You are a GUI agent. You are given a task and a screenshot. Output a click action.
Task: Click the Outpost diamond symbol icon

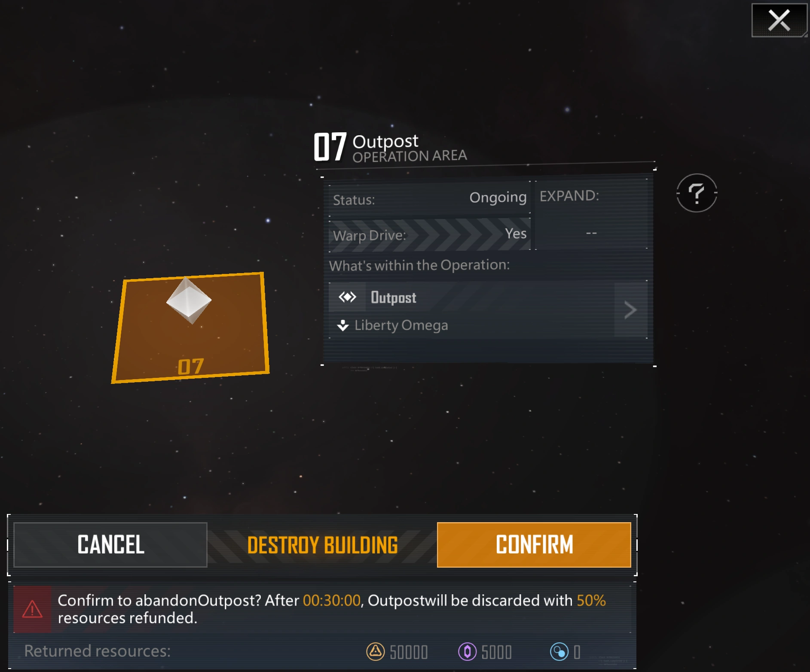347,297
